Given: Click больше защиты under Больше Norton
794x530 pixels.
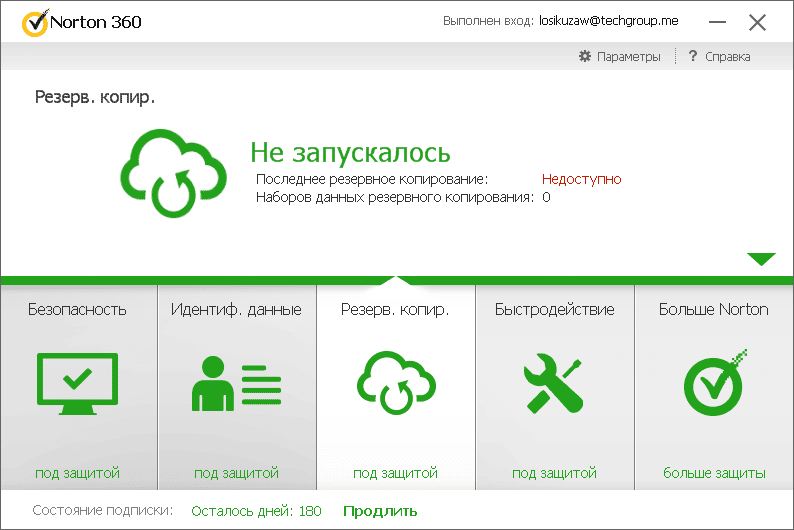Looking at the screenshot, I should (714, 473).
